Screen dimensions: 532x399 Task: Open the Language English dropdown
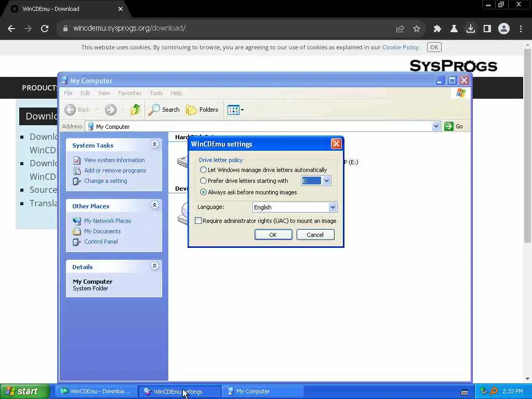coord(332,207)
